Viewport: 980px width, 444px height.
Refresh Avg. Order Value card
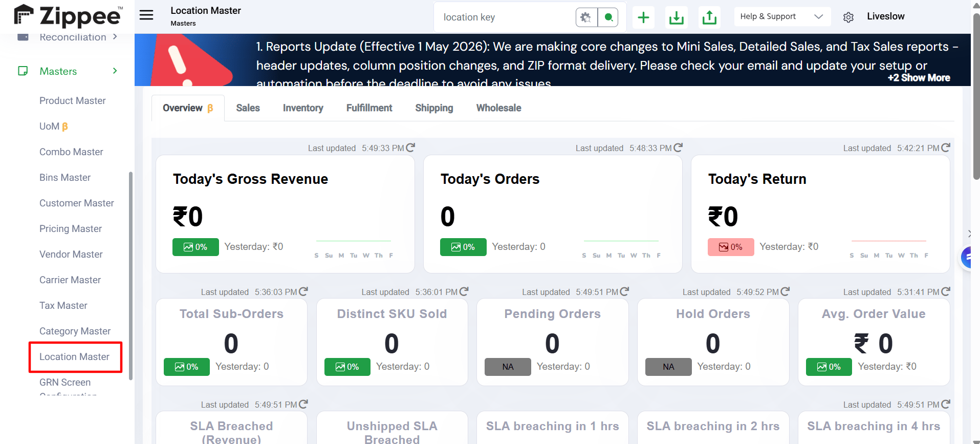pyautogui.click(x=946, y=291)
